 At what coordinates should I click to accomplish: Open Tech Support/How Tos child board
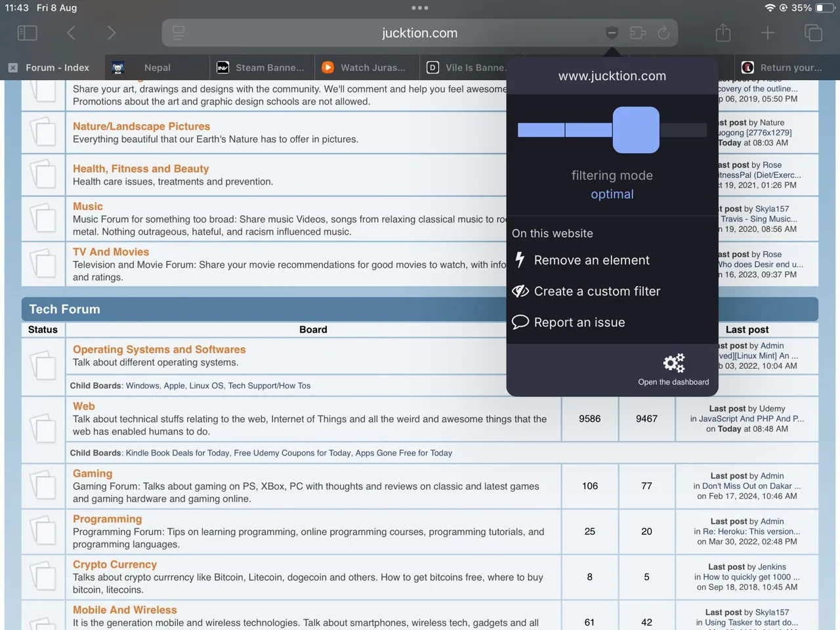[x=269, y=386]
